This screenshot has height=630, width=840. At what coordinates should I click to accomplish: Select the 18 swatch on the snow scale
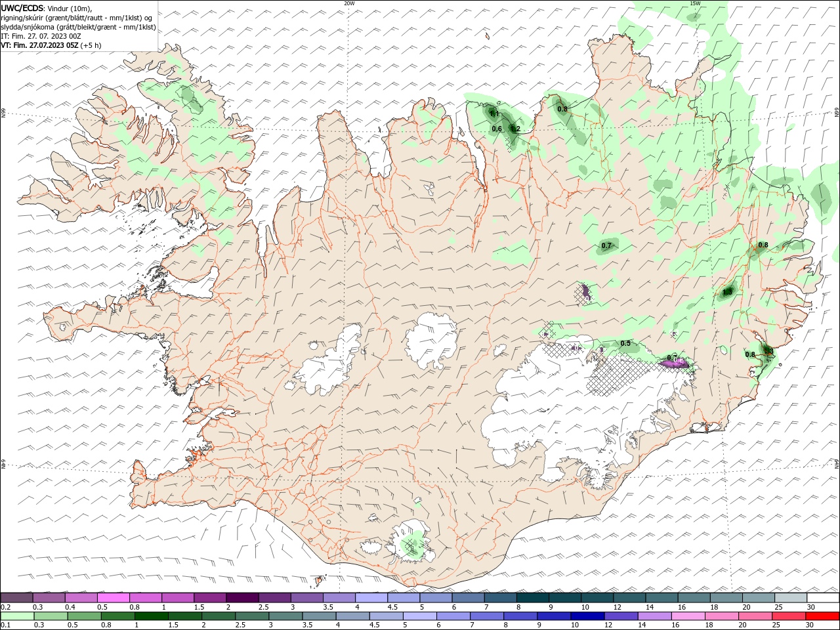coord(726,597)
